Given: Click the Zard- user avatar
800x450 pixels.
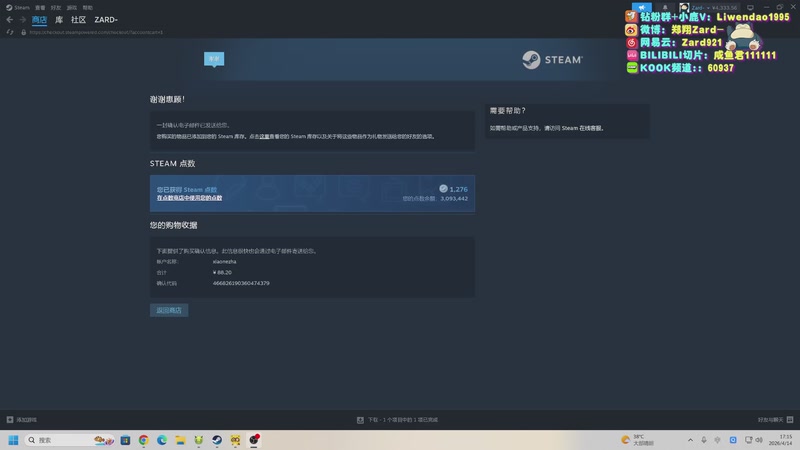Looking at the screenshot, I should click(x=684, y=7).
